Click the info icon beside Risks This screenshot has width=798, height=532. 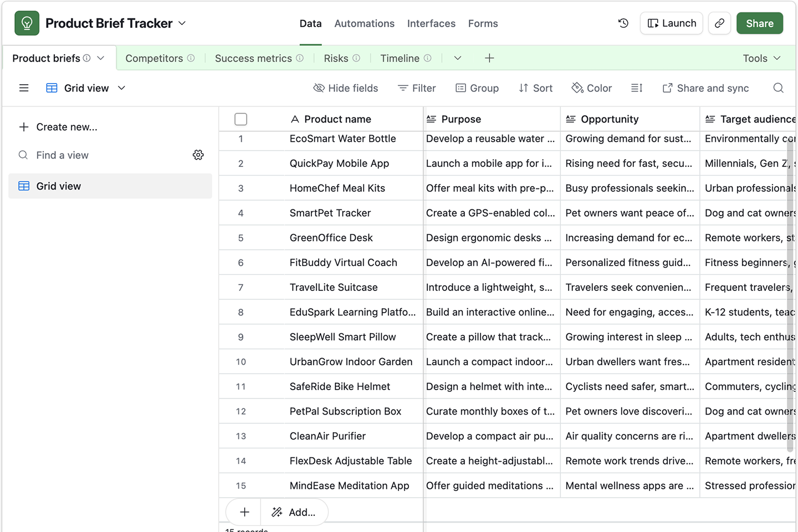pos(356,58)
